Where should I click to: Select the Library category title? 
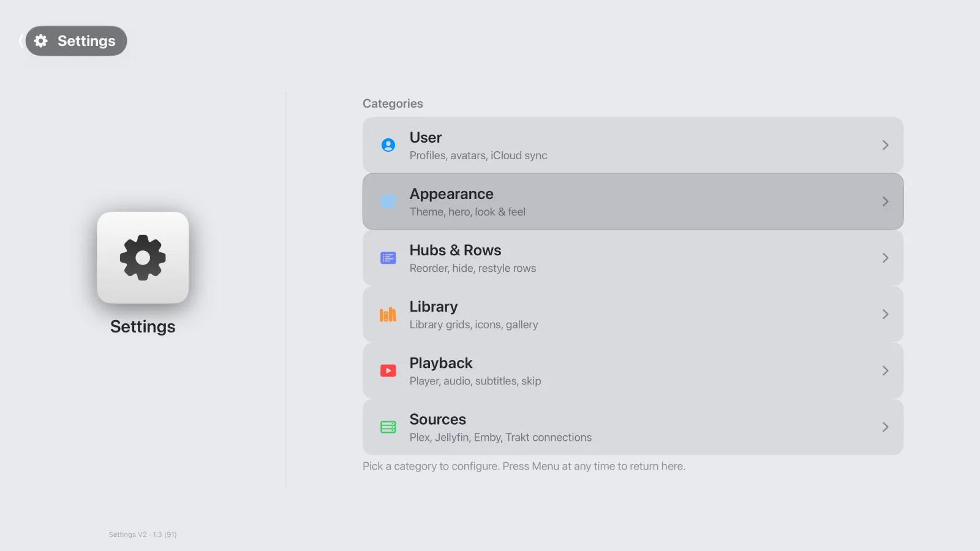434,307
